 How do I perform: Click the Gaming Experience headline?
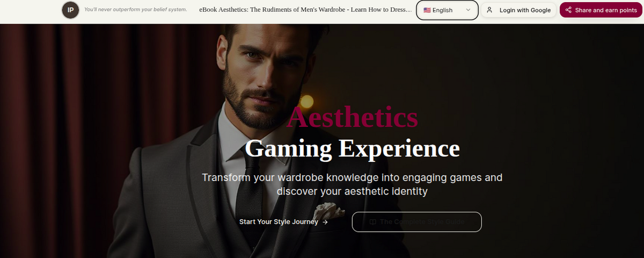[x=352, y=148]
